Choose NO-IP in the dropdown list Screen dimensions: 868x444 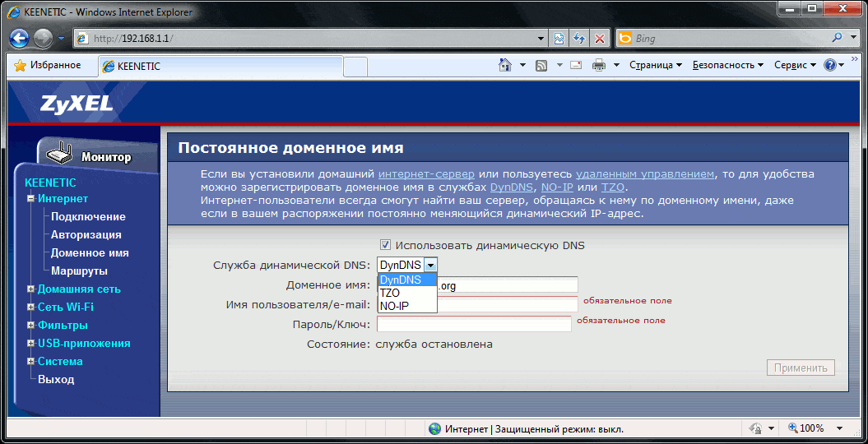tap(394, 306)
